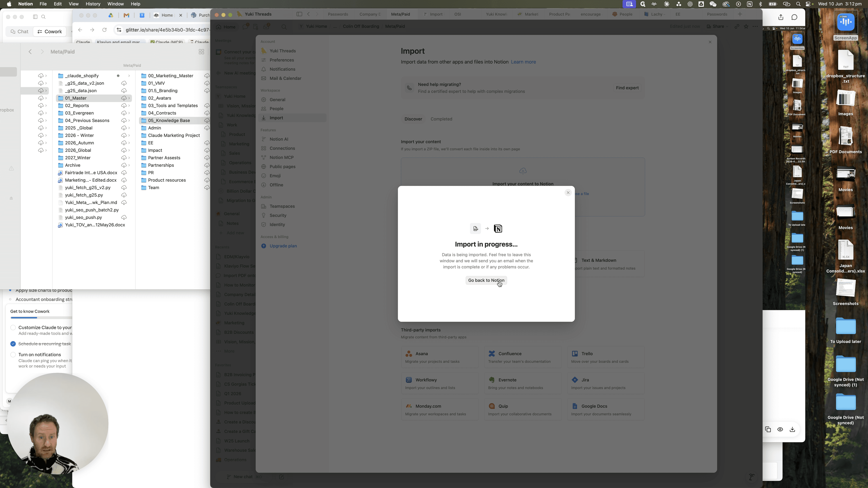Favorite page with star icon
The image size is (868, 488).
coord(746,26)
